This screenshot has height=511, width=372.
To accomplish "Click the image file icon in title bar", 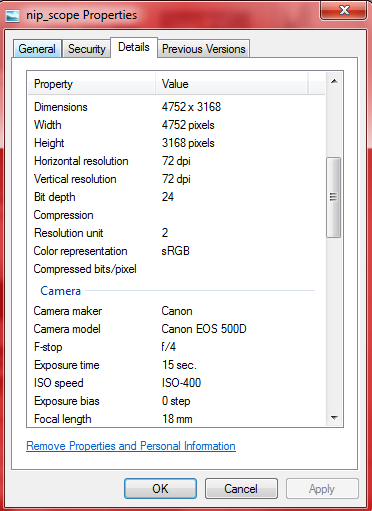I will click(12, 15).
